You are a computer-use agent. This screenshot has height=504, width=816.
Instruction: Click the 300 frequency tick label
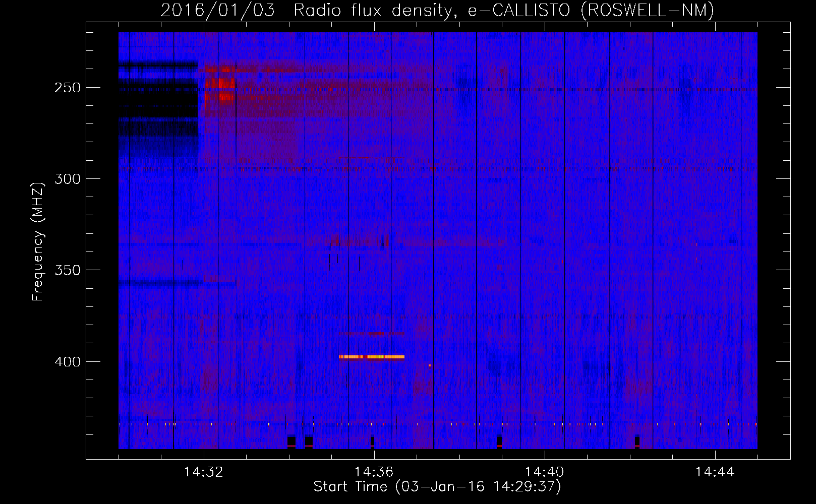(x=68, y=179)
